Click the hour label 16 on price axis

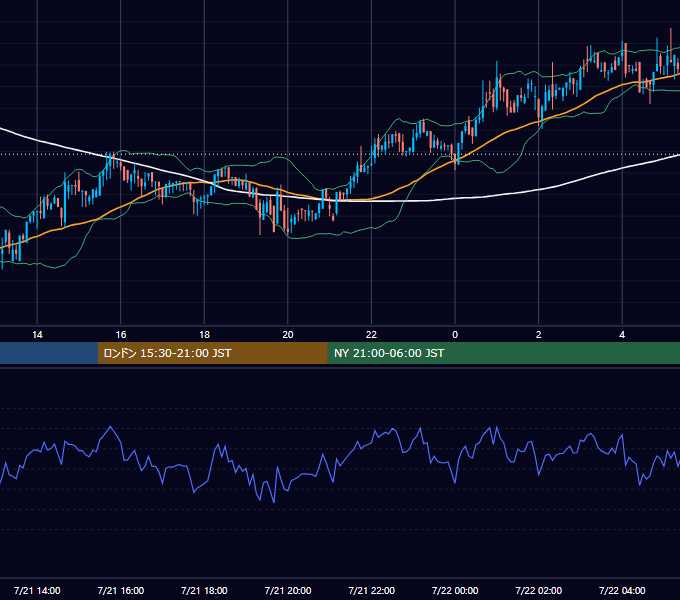click(x=121, y=335)
